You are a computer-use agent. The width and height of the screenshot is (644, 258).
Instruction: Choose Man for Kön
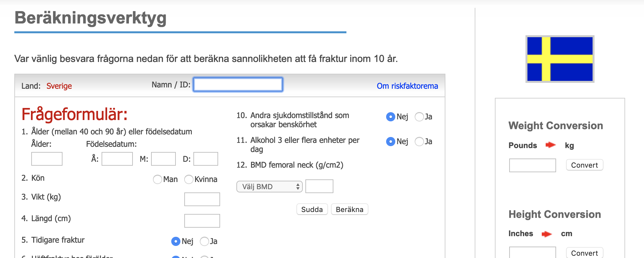click(x=158, y=179)
